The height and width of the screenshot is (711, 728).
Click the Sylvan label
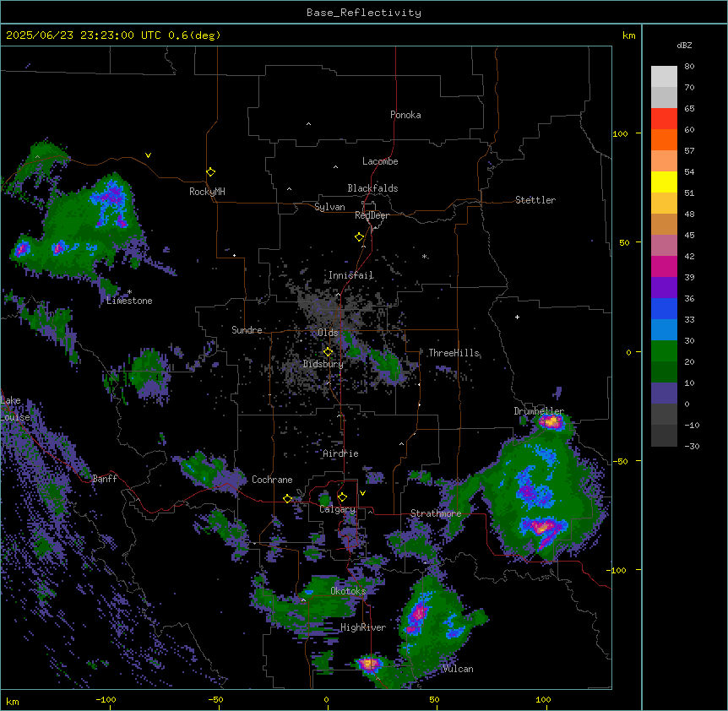329,207
